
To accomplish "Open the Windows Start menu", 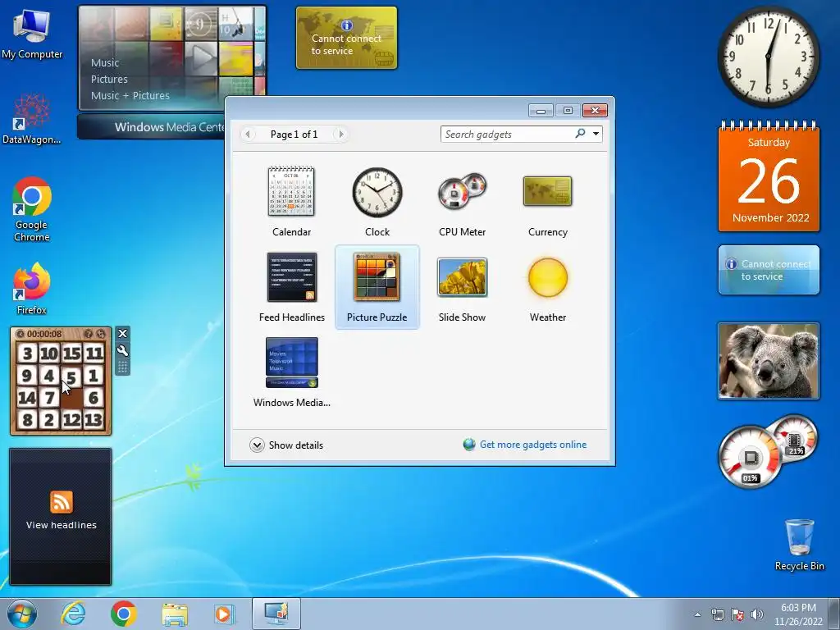I will click(x=22, y=614).
